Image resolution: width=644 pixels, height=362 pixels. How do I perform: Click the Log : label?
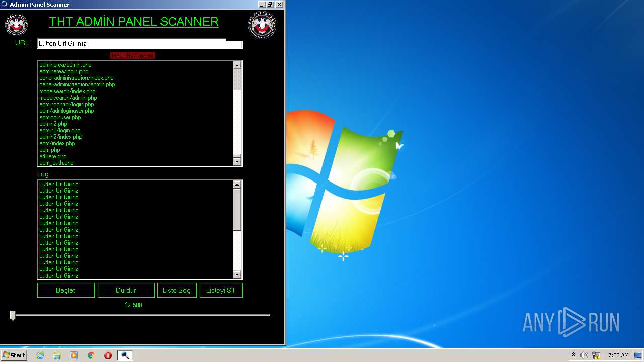(44, 174)
